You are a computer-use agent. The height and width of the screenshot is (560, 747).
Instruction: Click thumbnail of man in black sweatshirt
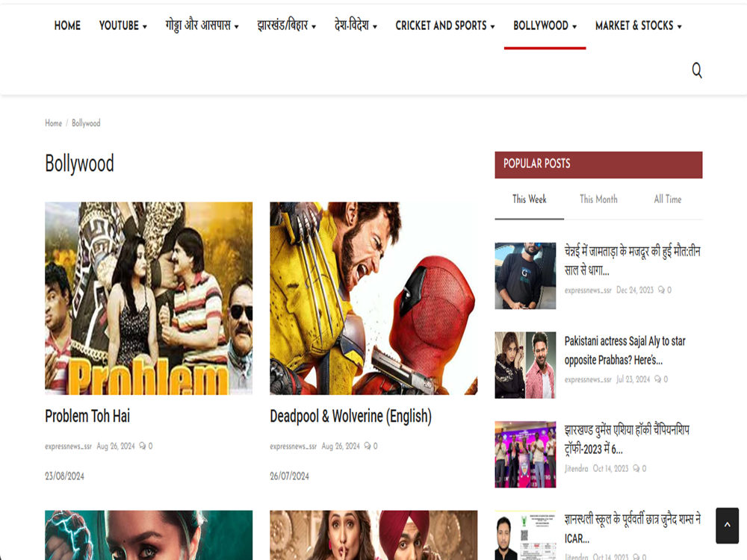pos(525,276)
